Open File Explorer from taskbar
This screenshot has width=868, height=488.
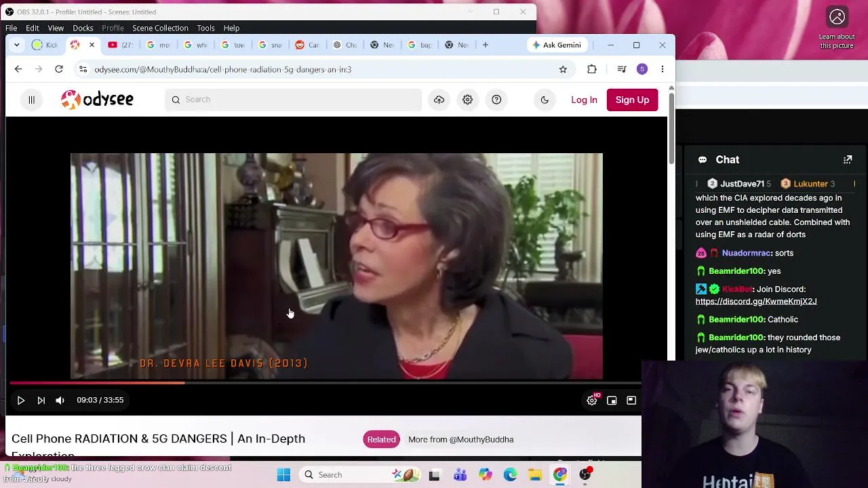(x=535, y=475)
